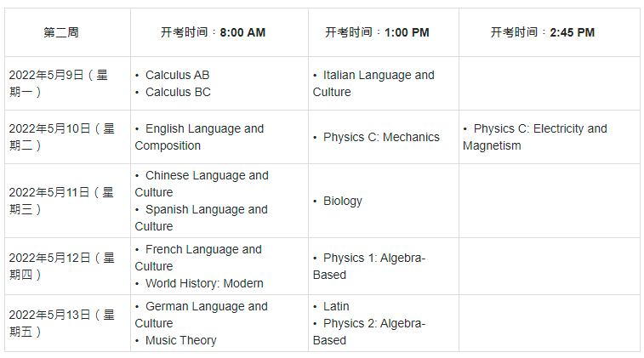The height and width of the screenshot is (358, 644).
Task: Select German Language and Culture entry
Action: point(202,315)
